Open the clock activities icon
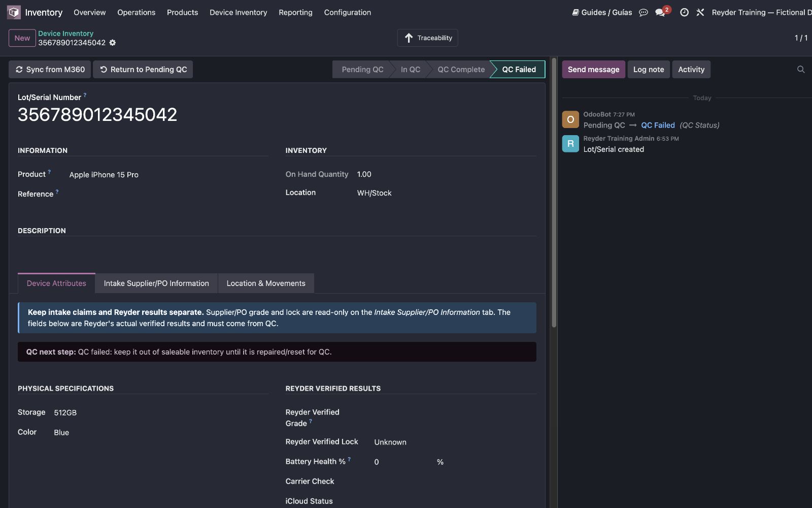The width and height of the screenshot is (812, 508). tap(684, 13)
